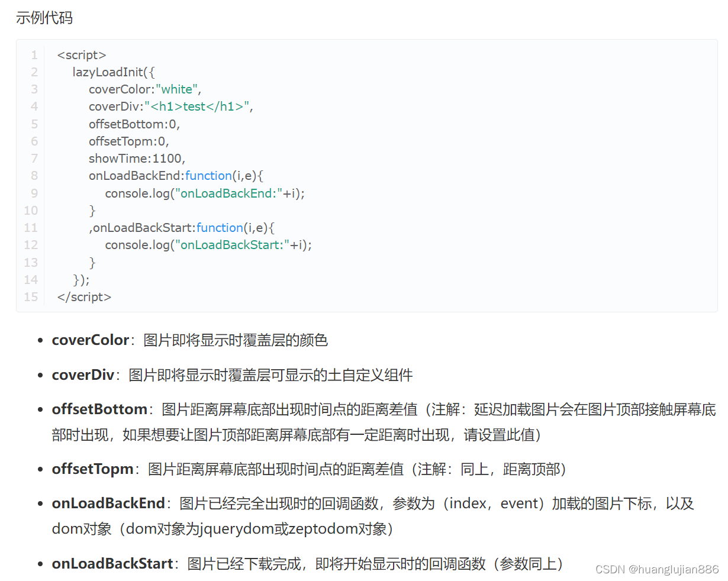Click the onLoadBackStart function keyword
Image resolution: width=728 pixels, height=581 pixels.
coord(220,227)
